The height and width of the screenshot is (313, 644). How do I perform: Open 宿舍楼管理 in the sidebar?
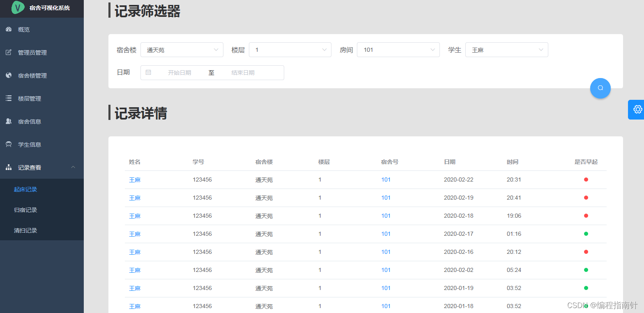click(42, 75)
